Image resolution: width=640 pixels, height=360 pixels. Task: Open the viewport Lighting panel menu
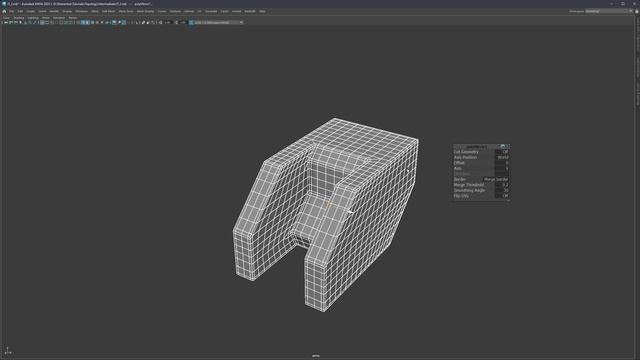(x=33, y=18)
